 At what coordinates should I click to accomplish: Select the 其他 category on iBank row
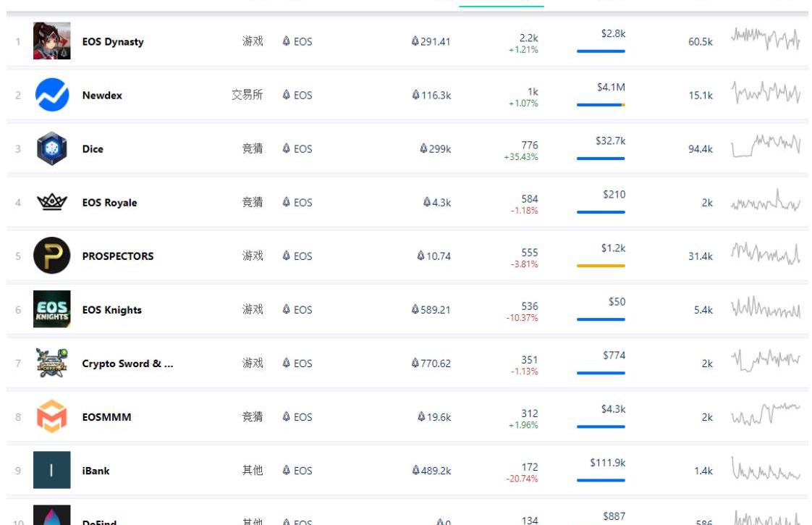(253, 470)
